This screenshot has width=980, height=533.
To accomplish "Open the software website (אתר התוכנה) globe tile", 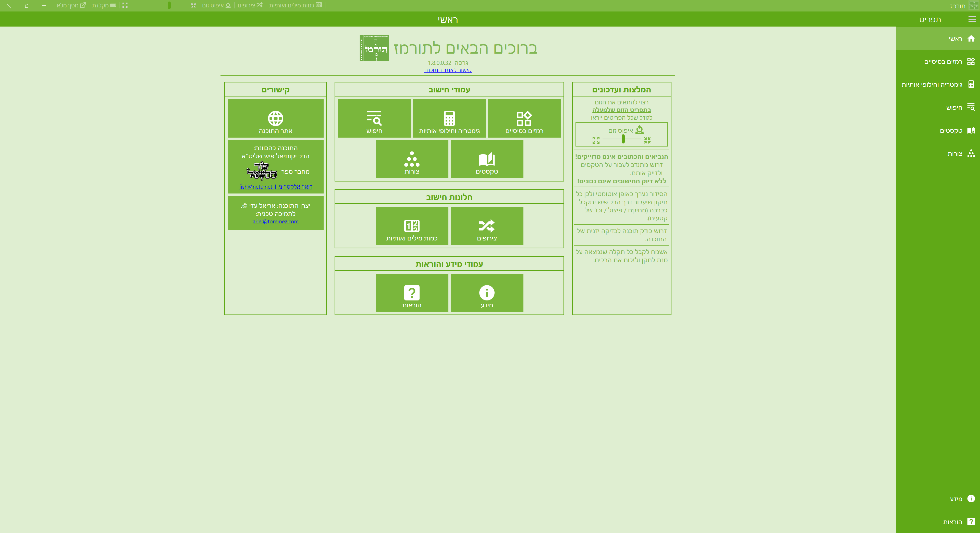I will coord(275,118).
